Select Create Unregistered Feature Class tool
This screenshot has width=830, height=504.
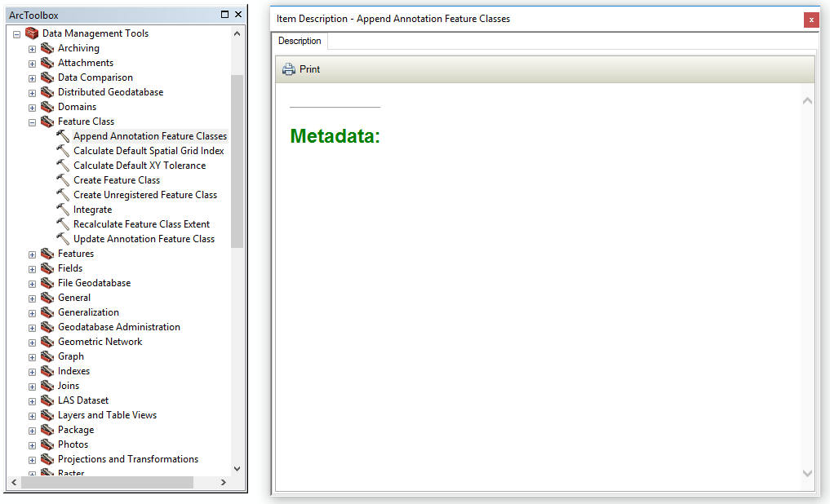[x=145, y=195]
